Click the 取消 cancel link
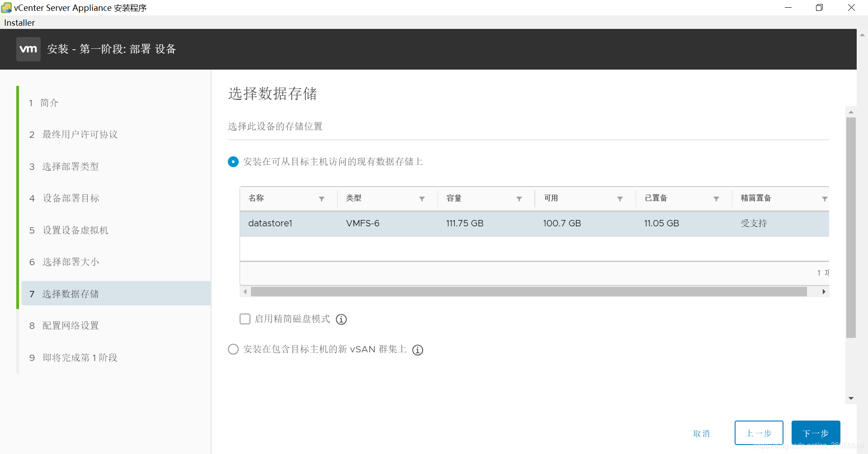This screenshot has width=868, height=454. [x=701, y=433]
